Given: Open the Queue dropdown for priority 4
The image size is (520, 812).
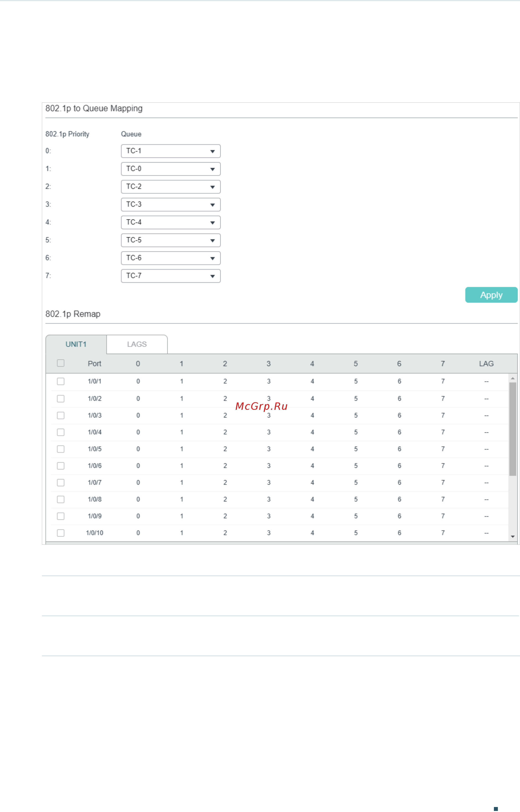Looking at the screenshot, I should click(x=171, y=223).
